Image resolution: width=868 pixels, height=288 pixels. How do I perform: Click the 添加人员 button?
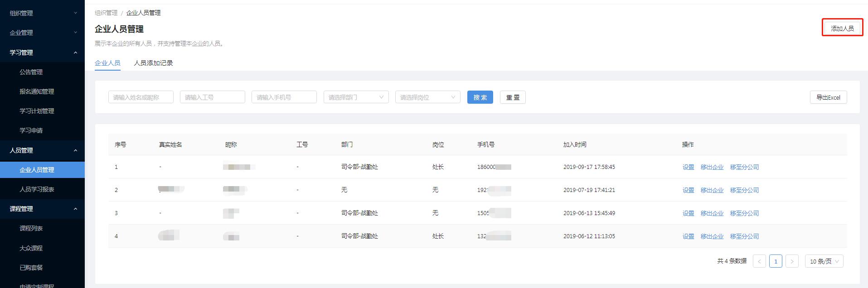click(842, 28)
